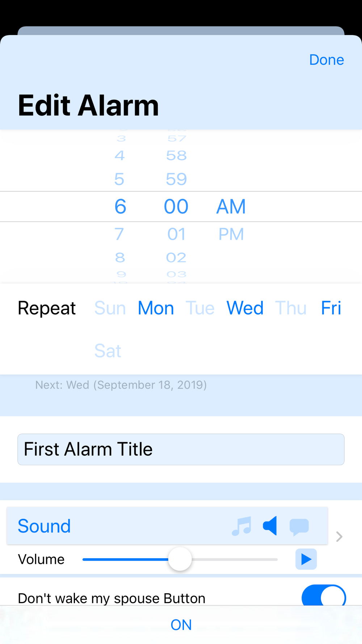Tap the speaker sound icon
This screenshot has height=644, width=362.
click(270, 526)
